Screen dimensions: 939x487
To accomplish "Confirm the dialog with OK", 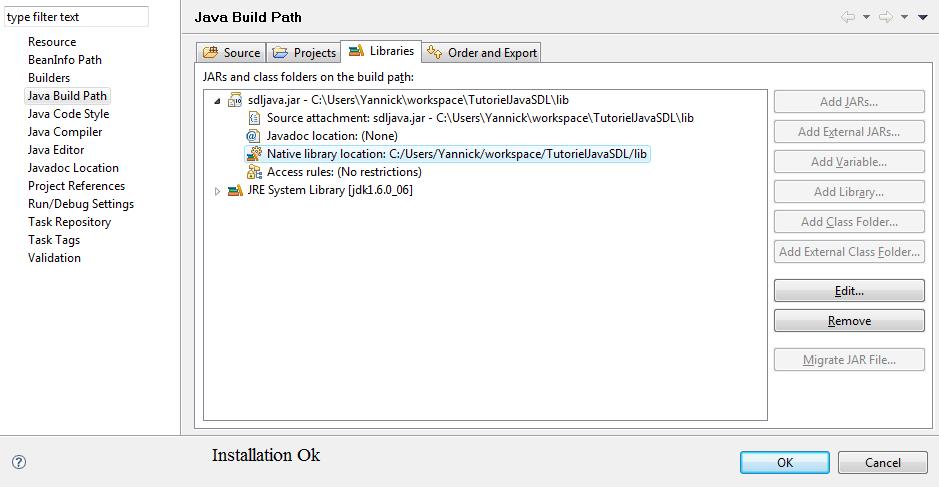I will (785, 462).
